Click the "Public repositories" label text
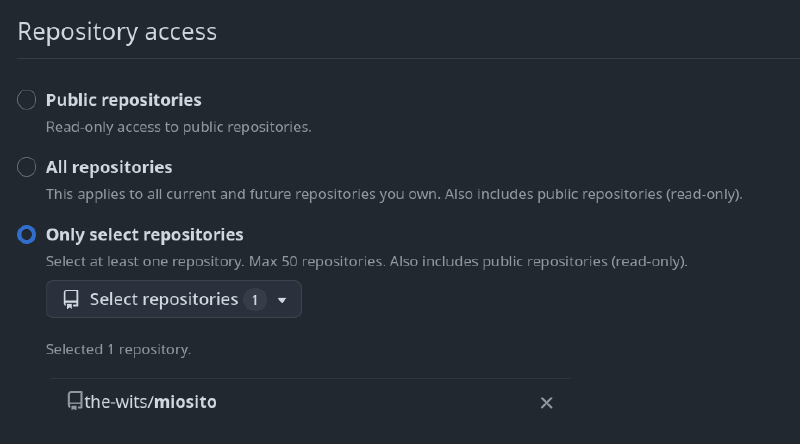The height and width of the screenshot is (444, 800). click(x=124, y=100)
